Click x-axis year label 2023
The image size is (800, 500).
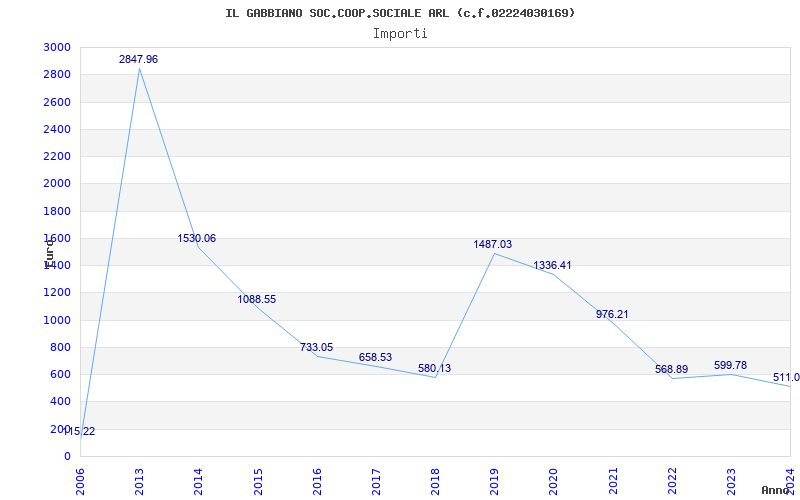(731, 482)
